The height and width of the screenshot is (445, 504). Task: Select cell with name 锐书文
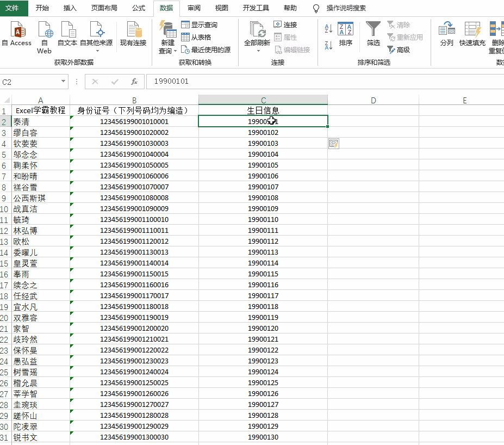coord(41,437)
